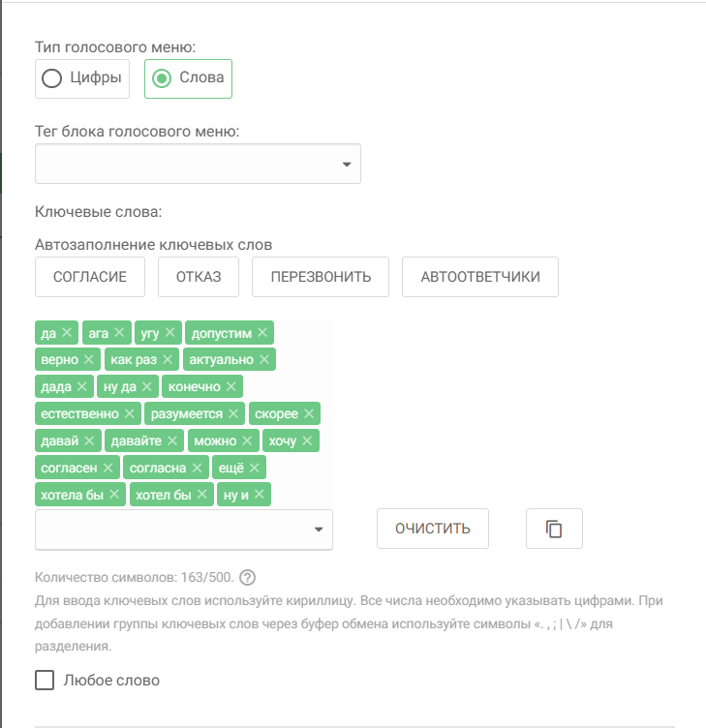Remove the "да" keyword chip

[67, 333]
